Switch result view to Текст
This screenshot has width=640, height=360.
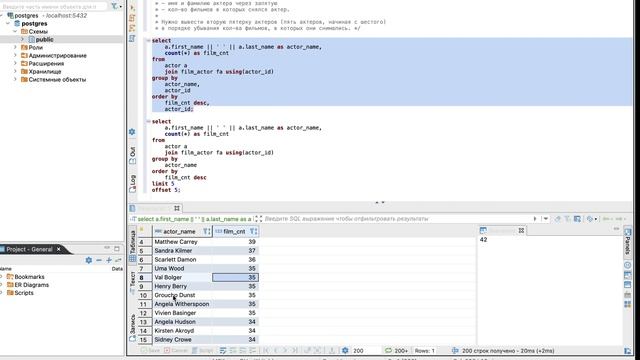click(x=133, y=283)
